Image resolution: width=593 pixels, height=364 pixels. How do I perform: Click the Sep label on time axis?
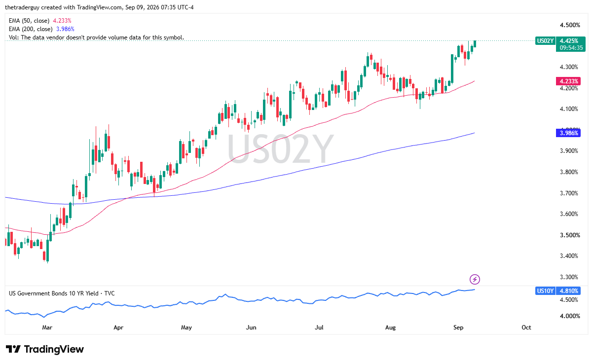pos(458,328)
